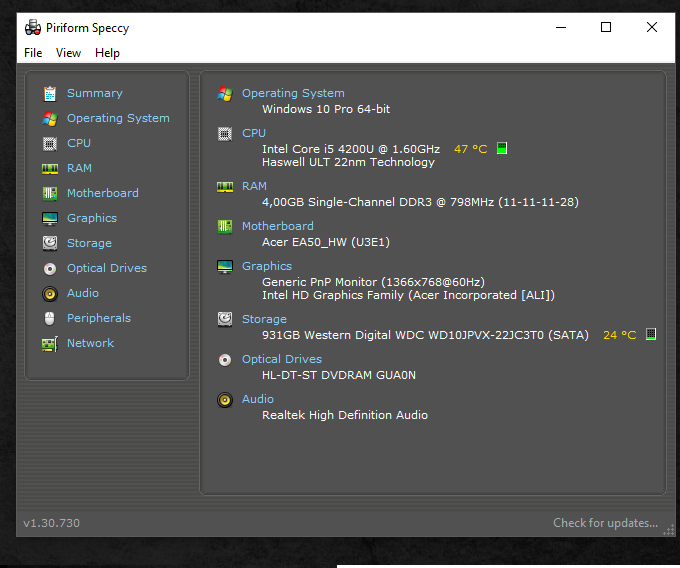Click the Peripherals mouse icon in sidebar
The height and width of the screenshot is (568, 680).
click(50, 318)
